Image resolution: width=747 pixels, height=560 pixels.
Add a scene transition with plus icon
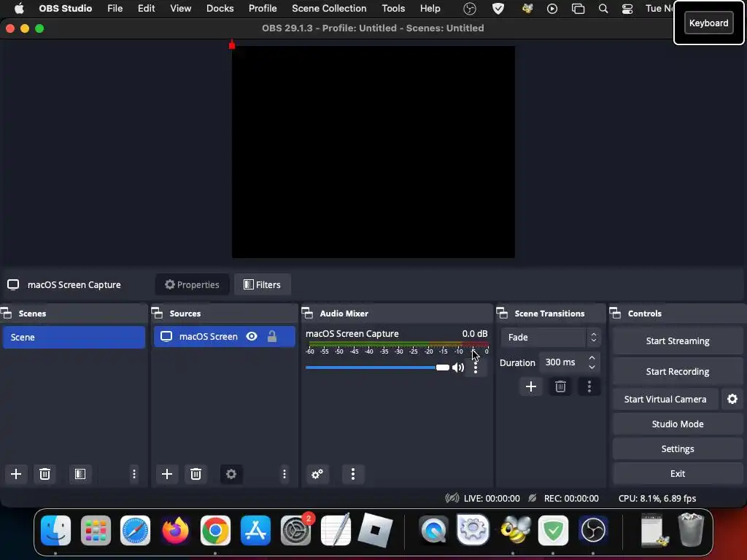click(531, 386)
